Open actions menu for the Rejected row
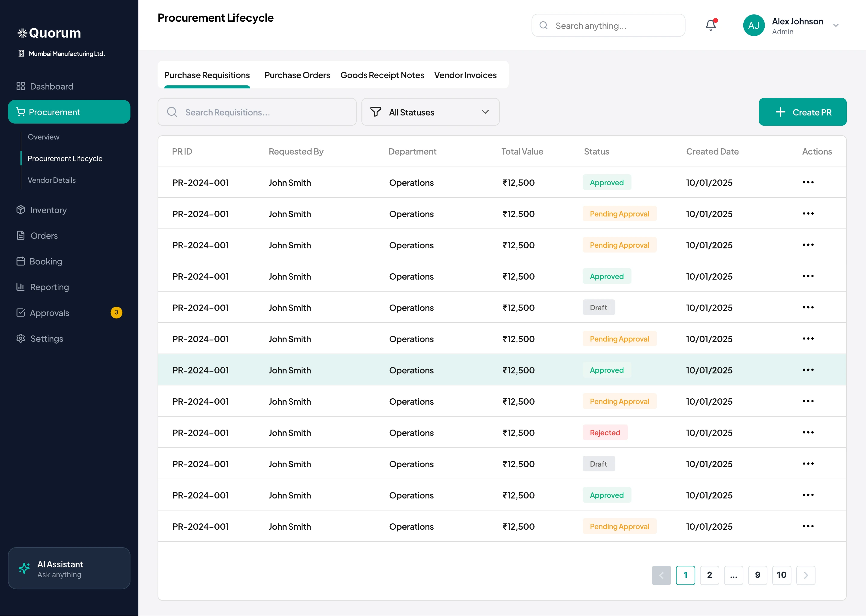This screenshot has height=616, width=866. point(808,432)
